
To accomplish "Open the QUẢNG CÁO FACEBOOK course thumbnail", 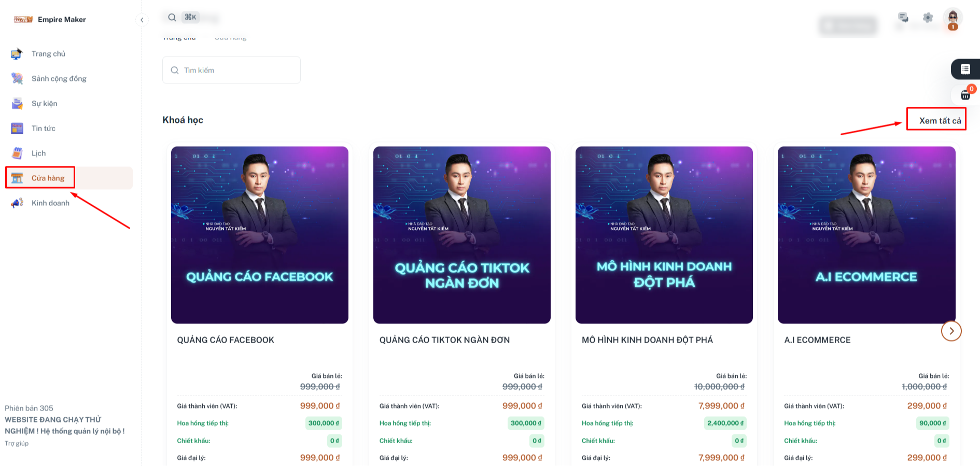I will tap(260, 235).
